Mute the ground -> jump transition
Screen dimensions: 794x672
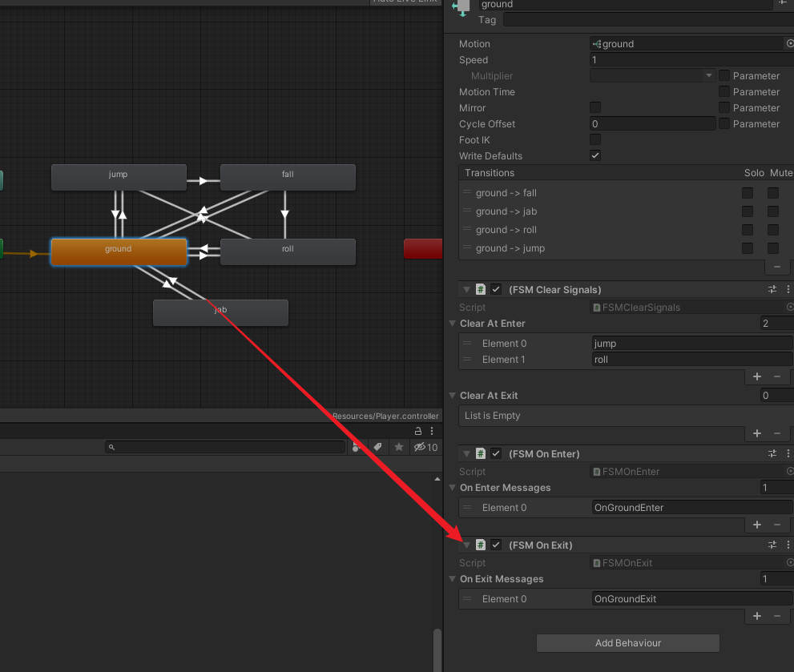(772, 248)
